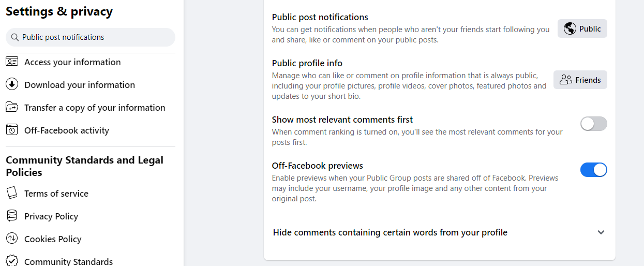Screen dimensions: 644x266
Task: Open Download your information page
Action: pos(80,85)
